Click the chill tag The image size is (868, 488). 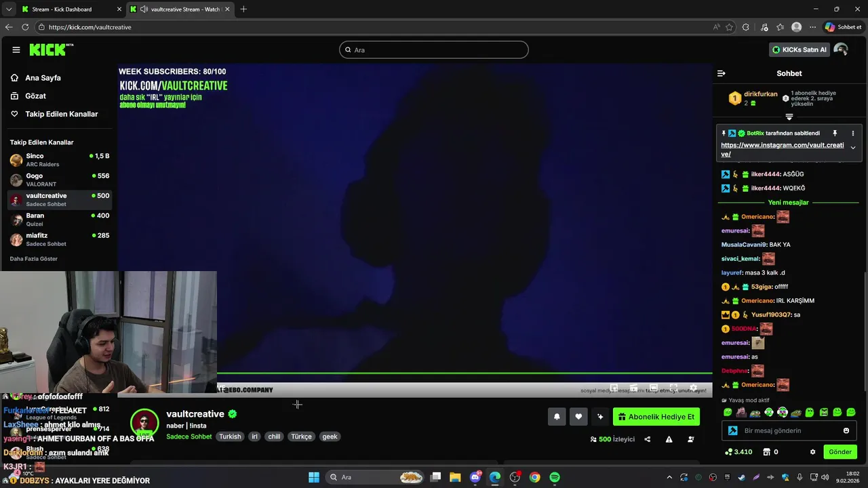tap(274, 436)
